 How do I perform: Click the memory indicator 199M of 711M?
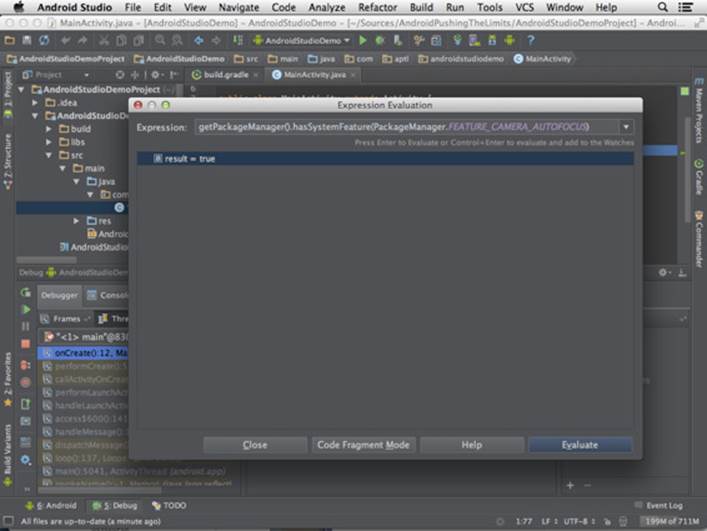click(x=671, y=522)
